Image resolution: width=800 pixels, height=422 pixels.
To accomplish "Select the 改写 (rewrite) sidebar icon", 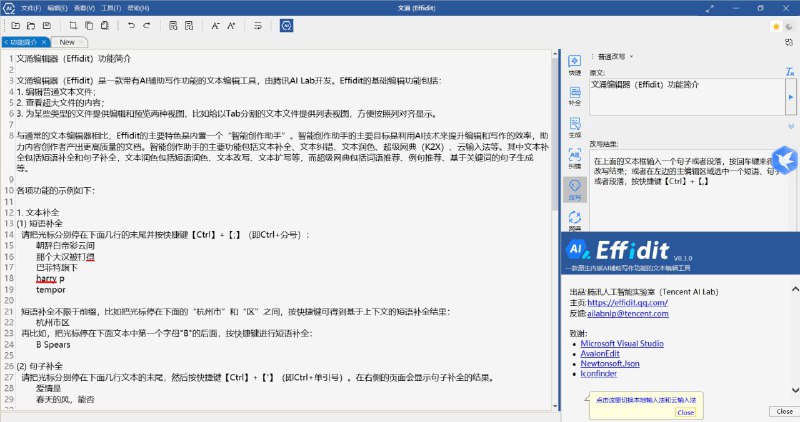I will click(574, 188).
